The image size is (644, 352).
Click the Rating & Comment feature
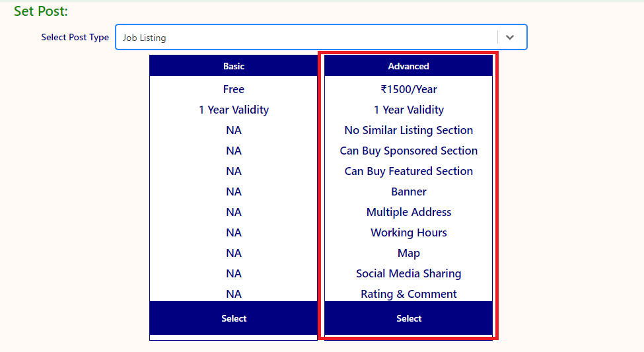(408, 294)
